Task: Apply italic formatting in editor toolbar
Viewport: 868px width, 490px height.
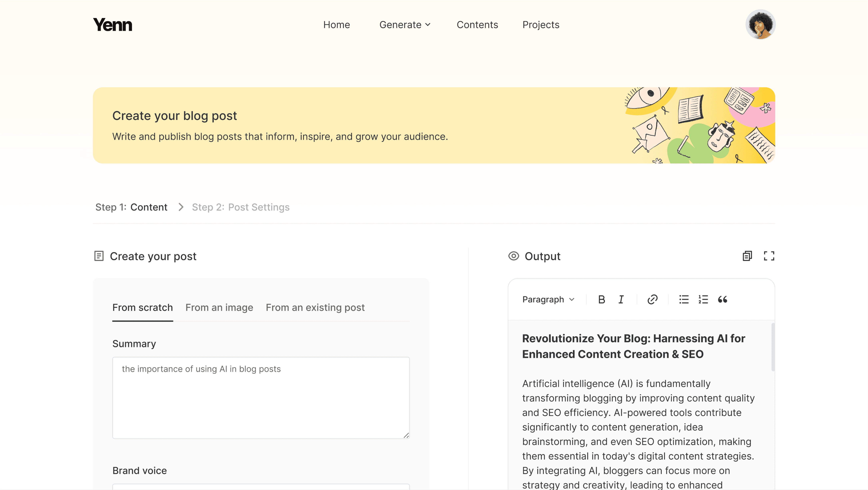Action: click(621, 299)
